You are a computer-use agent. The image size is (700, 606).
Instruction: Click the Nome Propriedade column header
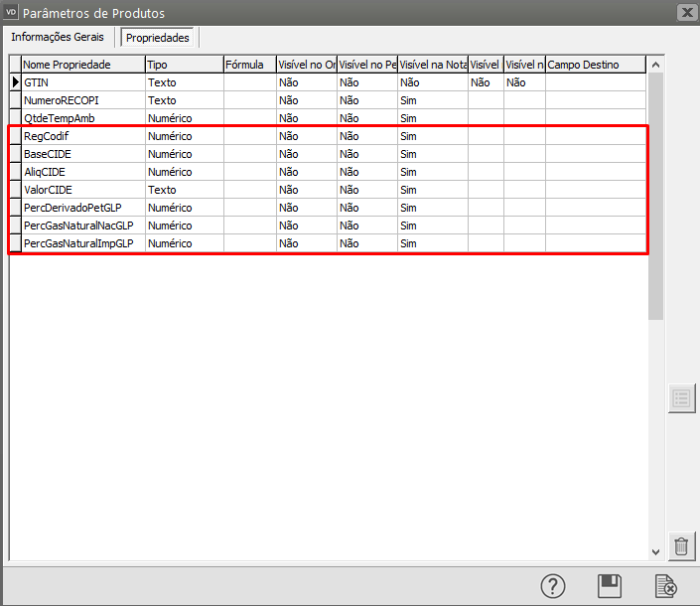point(83,65)
